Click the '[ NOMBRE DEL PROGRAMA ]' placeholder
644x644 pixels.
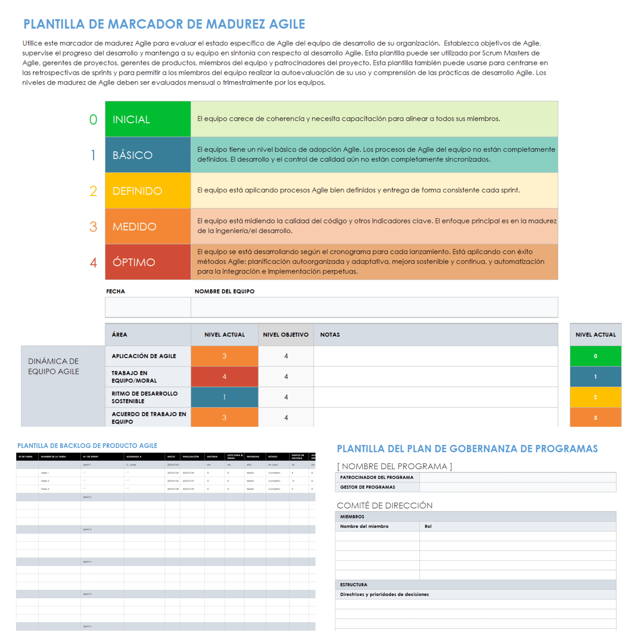pyautogui.click(x=394, y=466)
